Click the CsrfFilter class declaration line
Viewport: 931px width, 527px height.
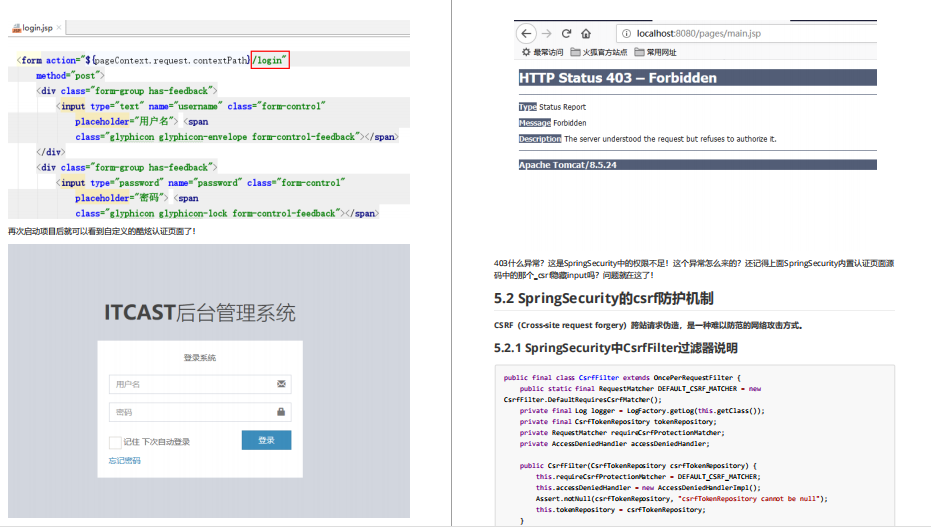(x=622, y=377)
